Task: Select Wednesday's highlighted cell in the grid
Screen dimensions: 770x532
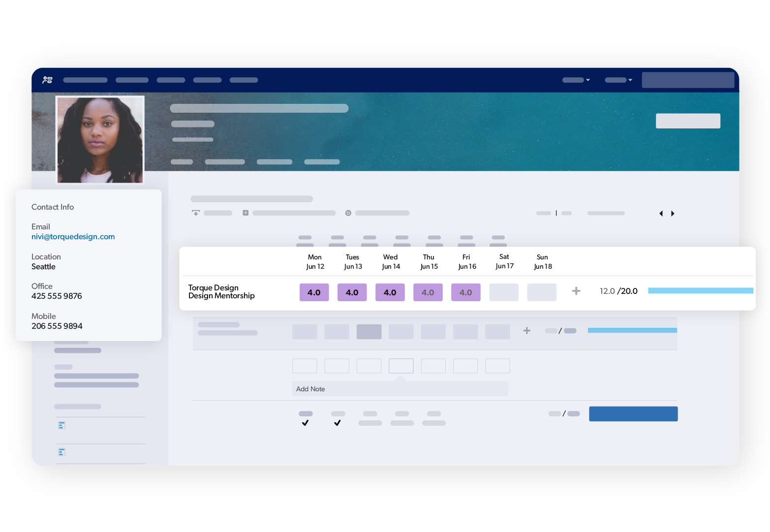Action: click(x=369, y=332)
